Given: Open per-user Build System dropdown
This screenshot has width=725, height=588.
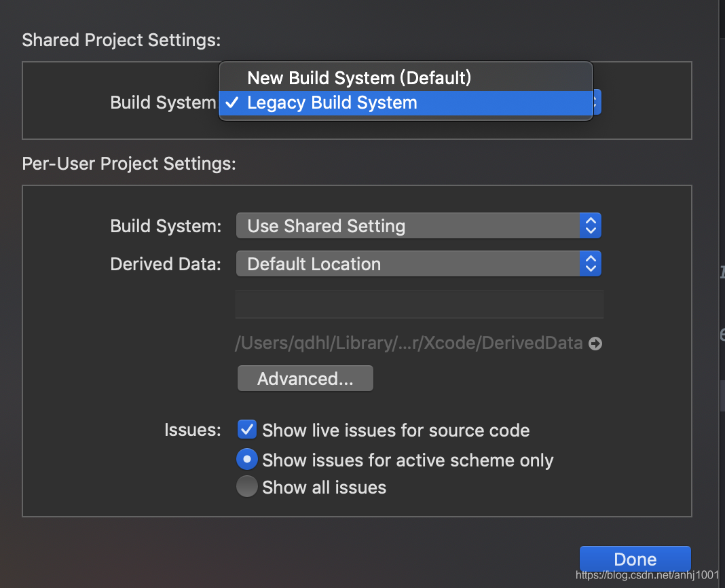Looking at the screenshot, I should pos(418,226).
